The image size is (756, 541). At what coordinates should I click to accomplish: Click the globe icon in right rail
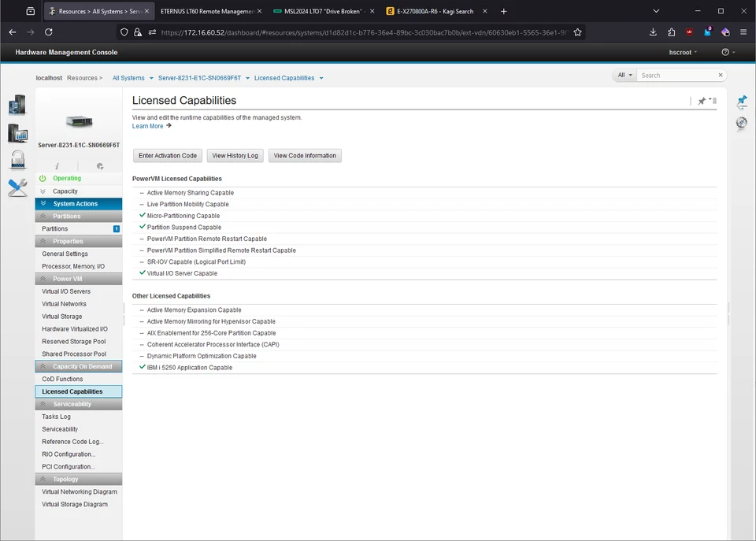click(742, 123)
